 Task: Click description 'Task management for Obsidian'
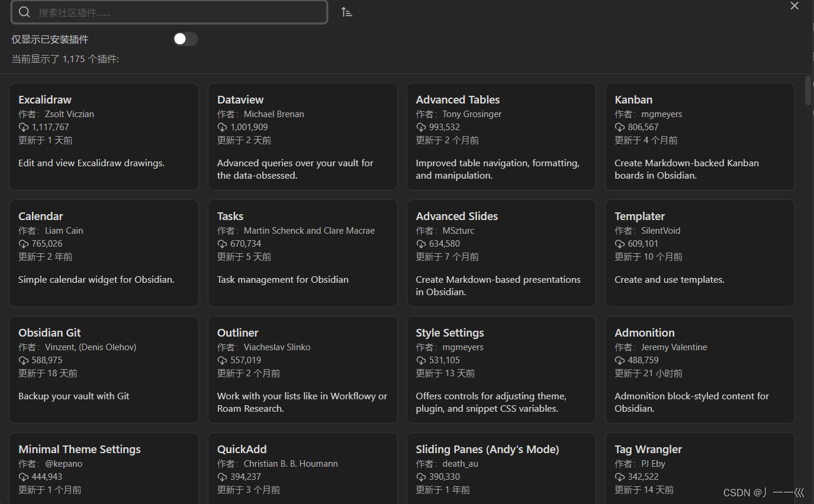click(x=283, y=280)
